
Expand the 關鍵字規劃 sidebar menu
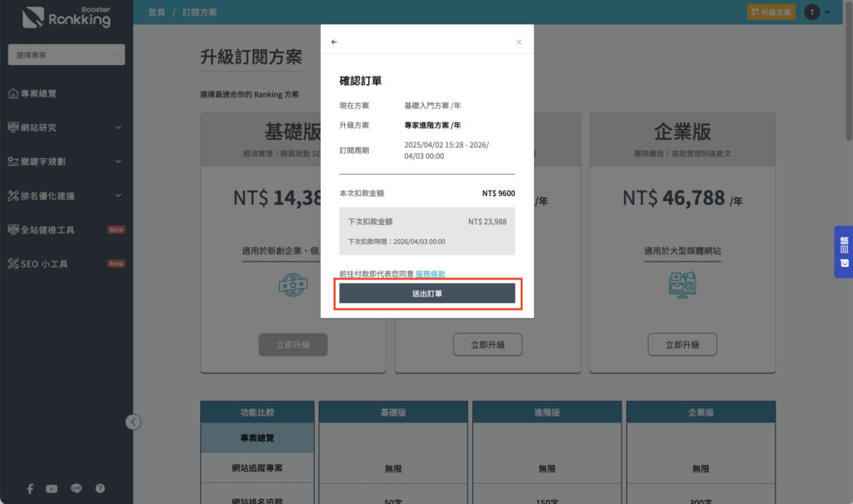pyautogui.click(x=66, y=162)
